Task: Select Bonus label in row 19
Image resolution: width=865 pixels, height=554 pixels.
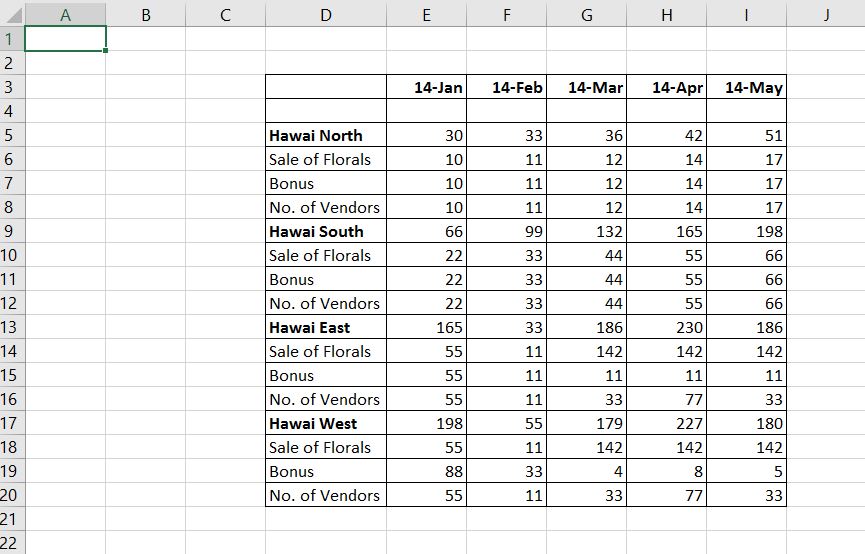Action: click(326, 471)
